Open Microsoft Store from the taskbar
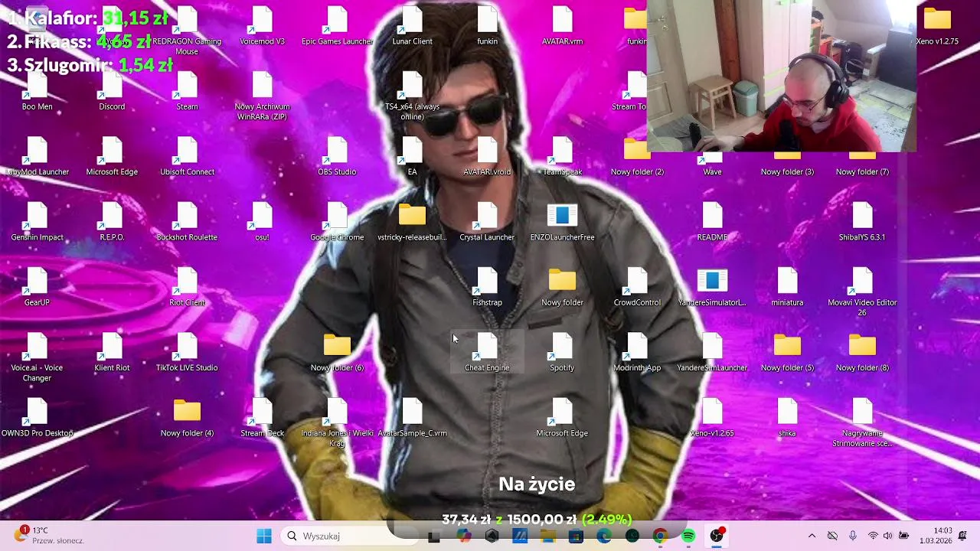The image size is (980, 551). point(576,536)
